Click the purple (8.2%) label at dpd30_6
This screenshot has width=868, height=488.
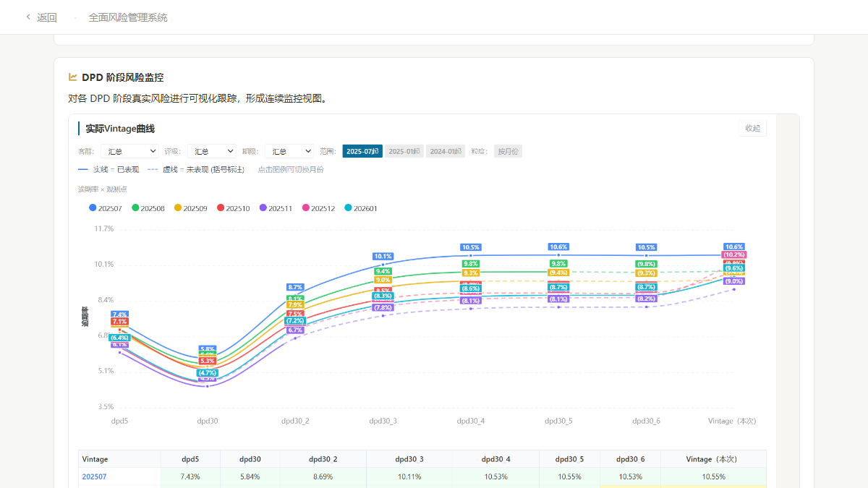[647, 299]
